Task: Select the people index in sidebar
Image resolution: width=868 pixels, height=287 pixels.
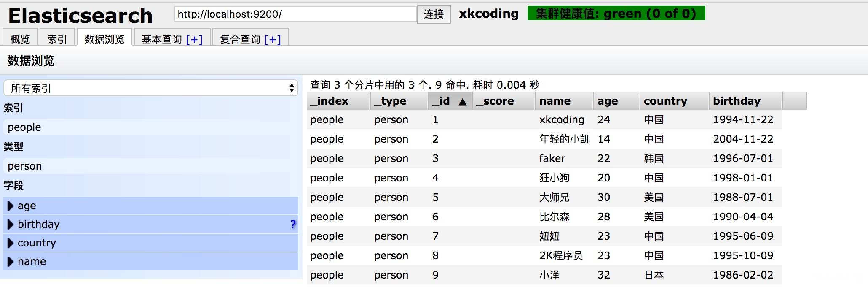Action: pyautogui.click(x=24, y=127)
